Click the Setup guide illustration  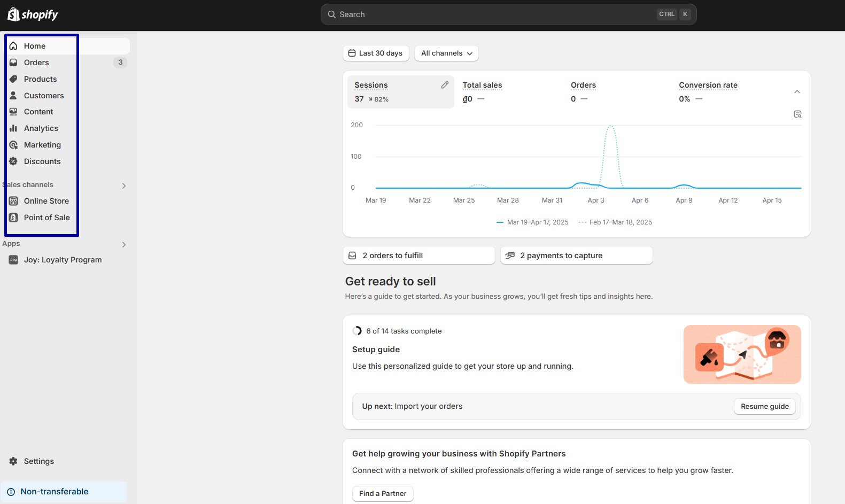pos(742,354)
